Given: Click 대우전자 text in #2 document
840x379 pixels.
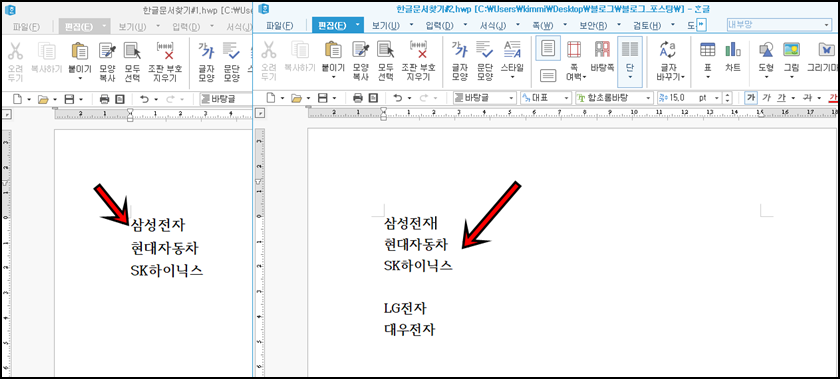Looking at the screenshot, I should coord(409,329).
